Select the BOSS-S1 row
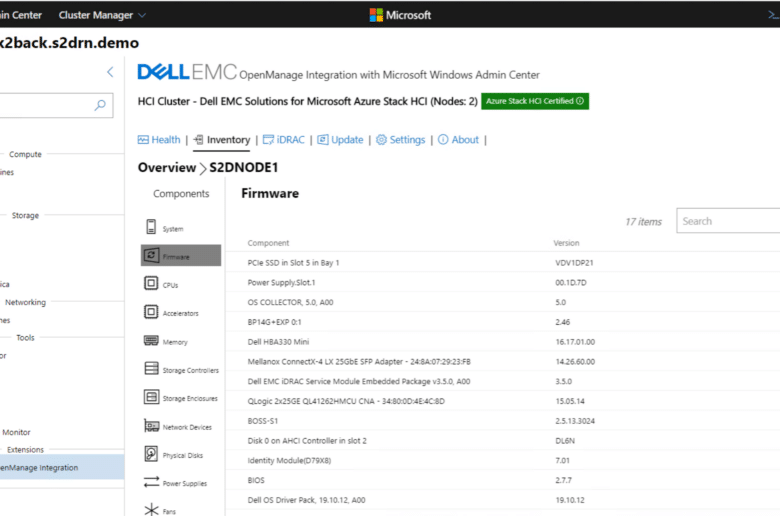 pyautogui.click(x=502, y=421)
